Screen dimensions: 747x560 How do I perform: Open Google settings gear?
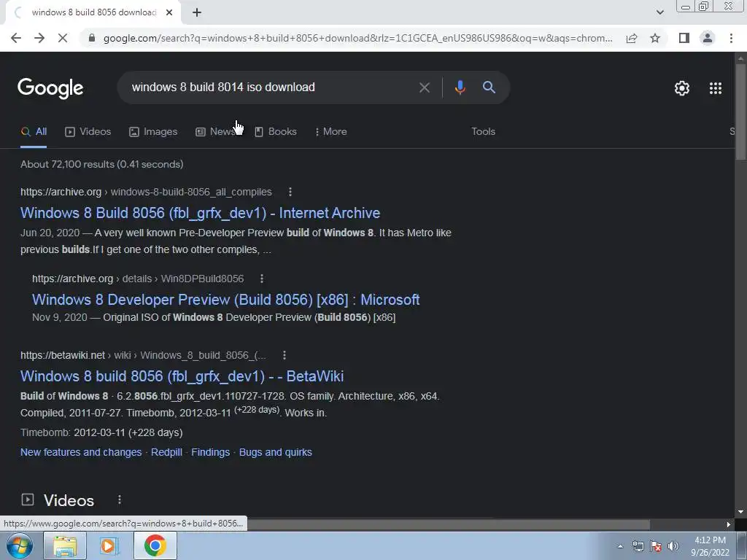[682, 88]
